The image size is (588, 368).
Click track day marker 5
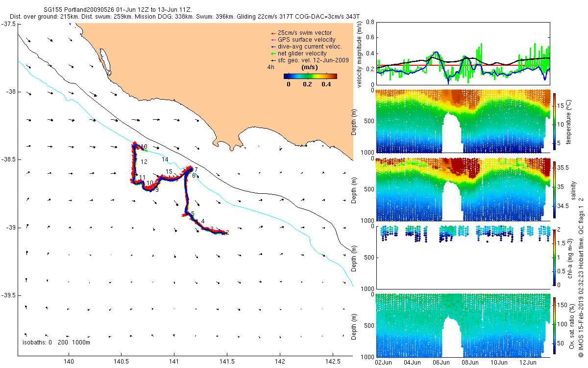(x=193, y=213)
